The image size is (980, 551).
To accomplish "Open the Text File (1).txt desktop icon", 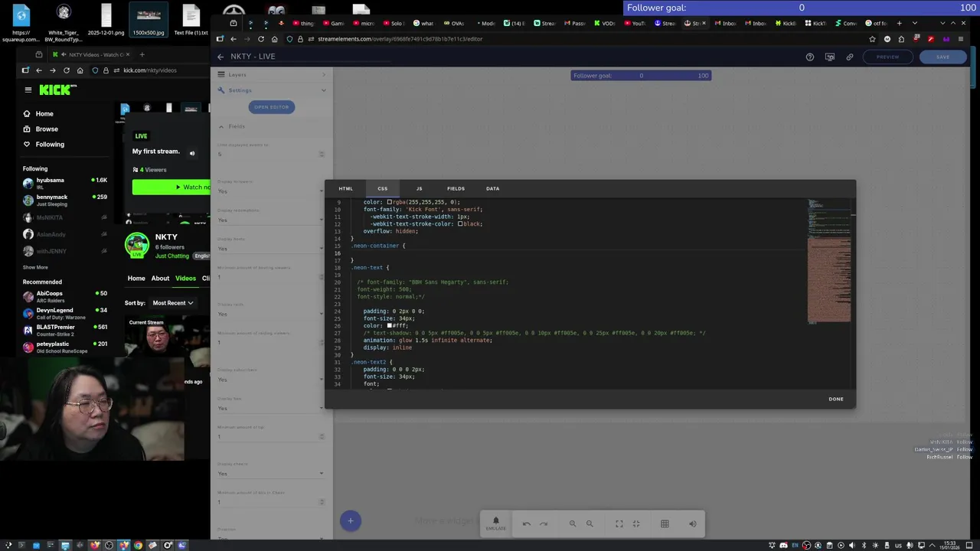I will coord(191,21).
